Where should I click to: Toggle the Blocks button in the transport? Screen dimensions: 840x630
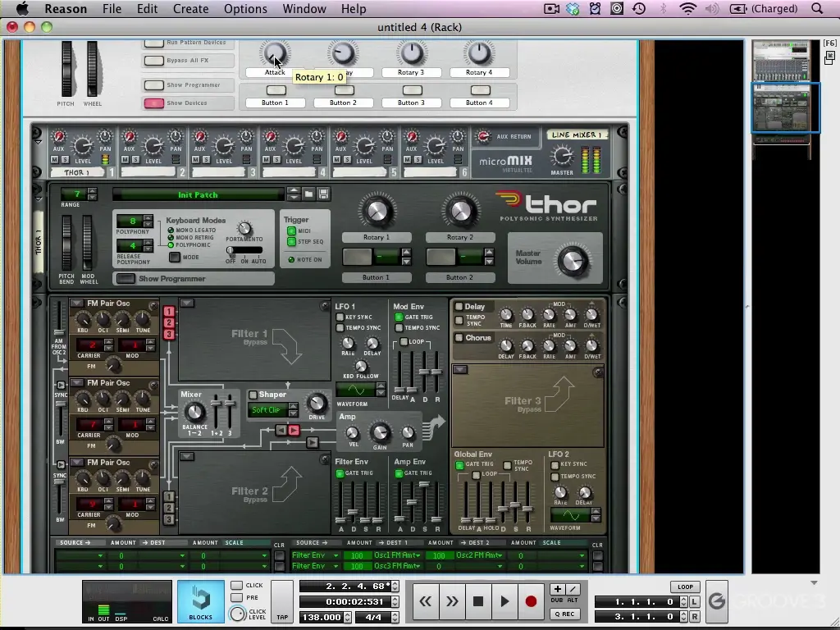200,601
